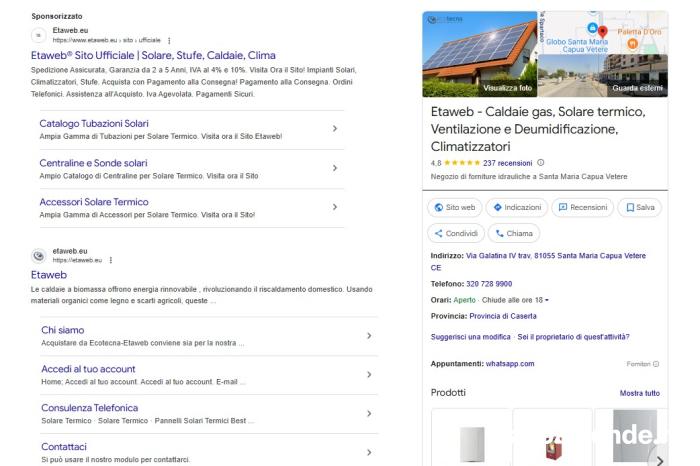Click the info icon beside Fornitori
The height and width of the screenshot is (466, 700).
(656, 364)
